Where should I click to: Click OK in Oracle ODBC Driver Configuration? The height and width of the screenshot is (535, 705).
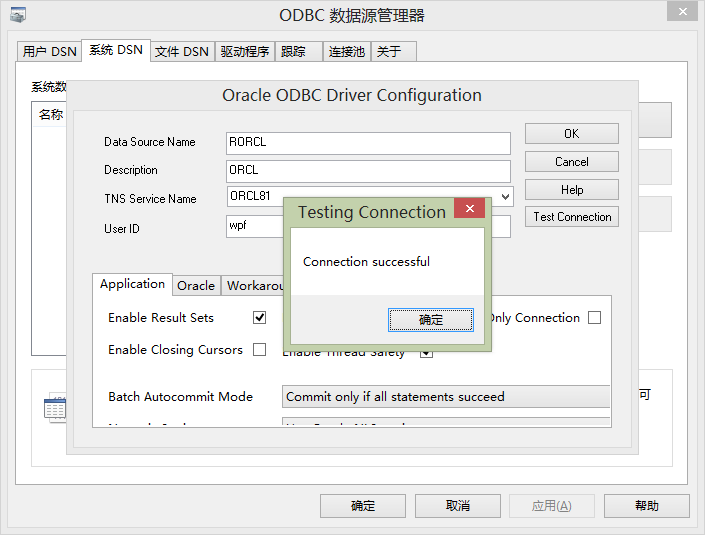point(571,134)
